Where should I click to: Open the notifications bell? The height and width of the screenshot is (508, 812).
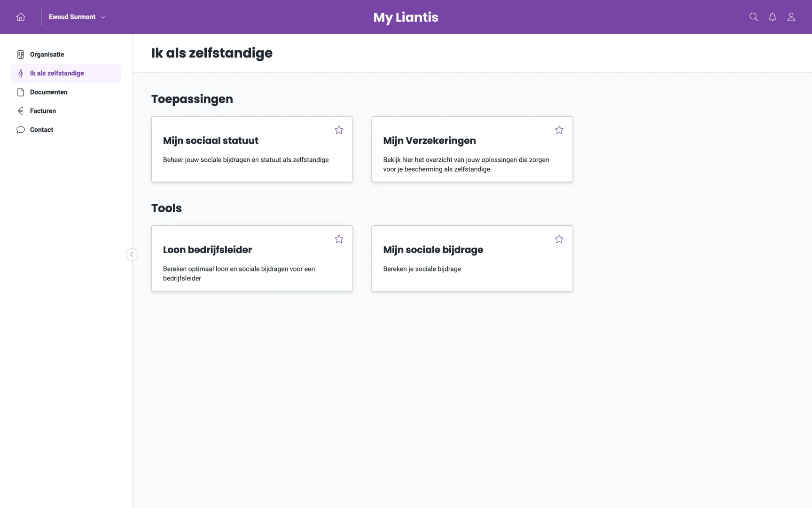point(773,17)
